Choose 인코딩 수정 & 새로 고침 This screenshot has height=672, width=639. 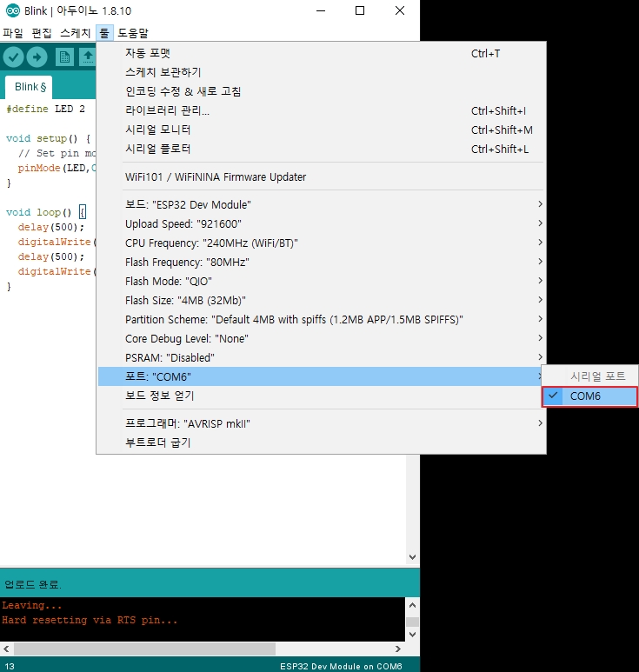[322, 91]
